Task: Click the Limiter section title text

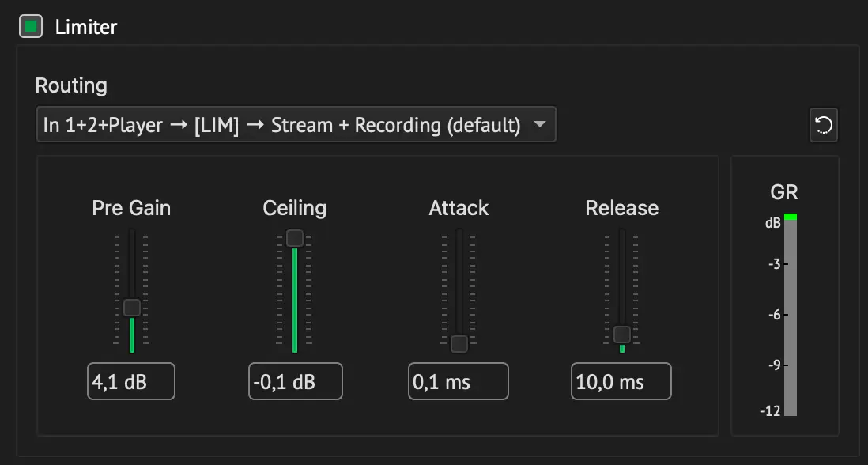Action: coord(86,27)
